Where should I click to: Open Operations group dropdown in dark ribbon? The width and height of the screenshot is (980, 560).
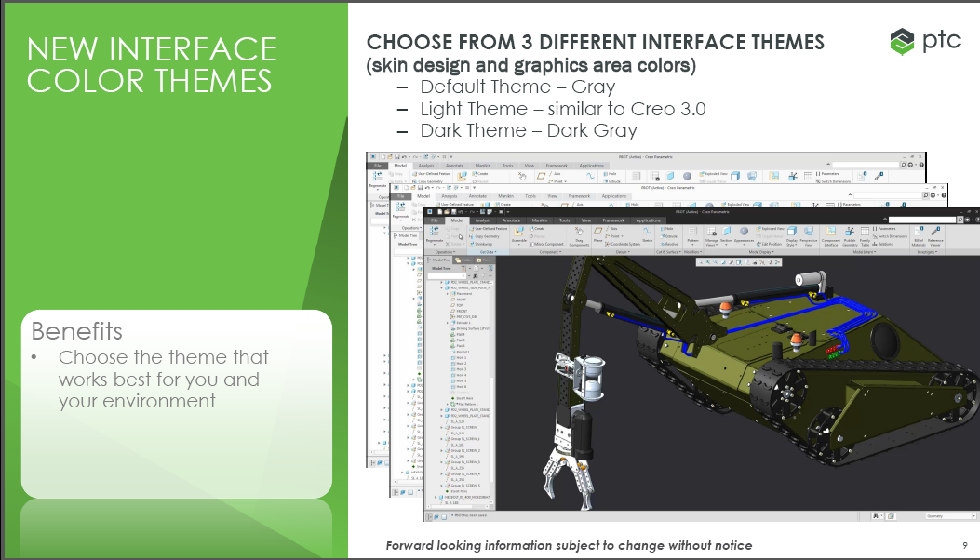coord(445,252)
